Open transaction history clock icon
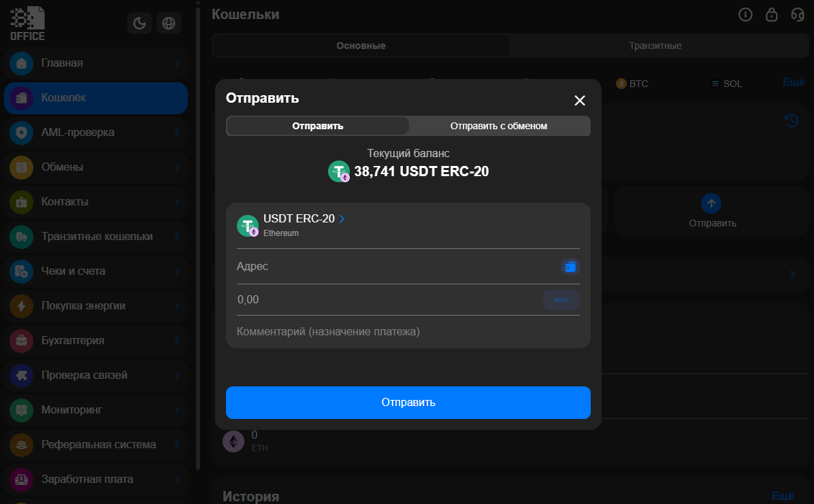This screenshot has height=504, width=814. click(791, 120)
